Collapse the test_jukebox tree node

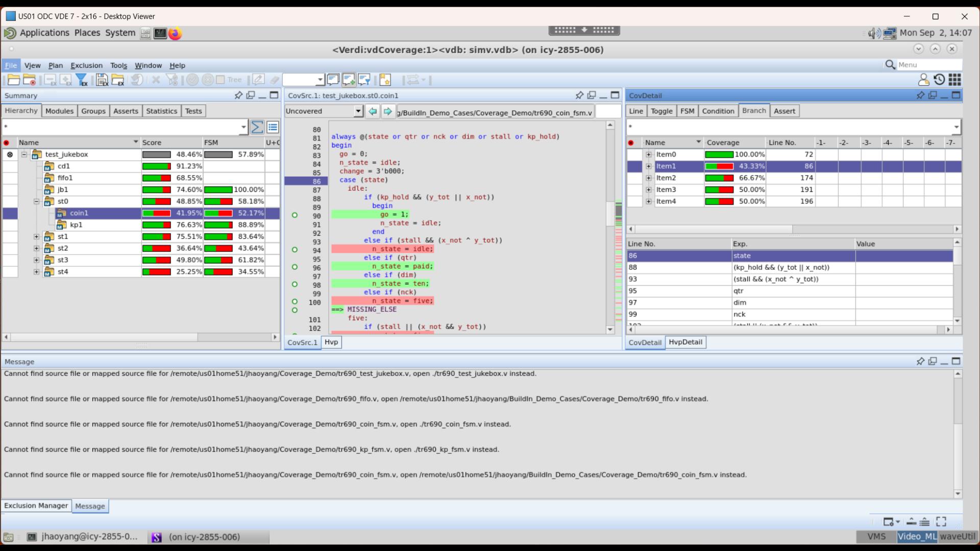[24, 155]
